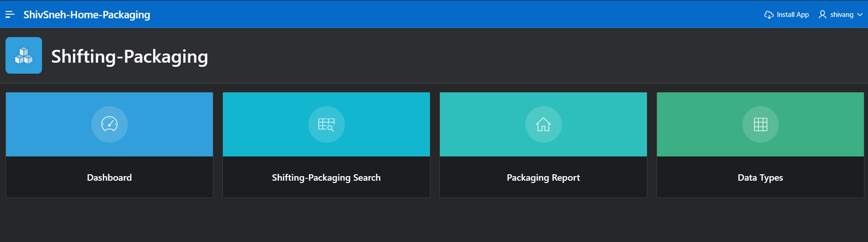Click the Data Types grid icon
Screen dimensions: 868x242
coord(760,124)
